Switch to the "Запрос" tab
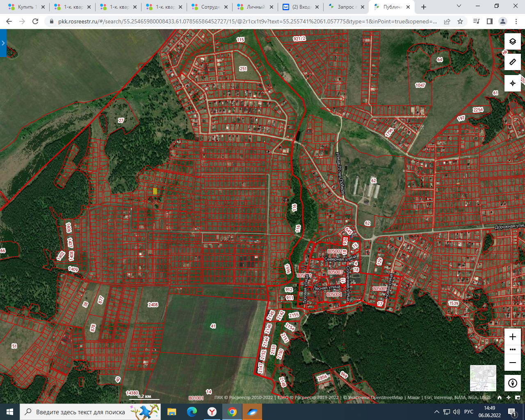Viewport: 525px width, 420px height. (x=345, y=7)
